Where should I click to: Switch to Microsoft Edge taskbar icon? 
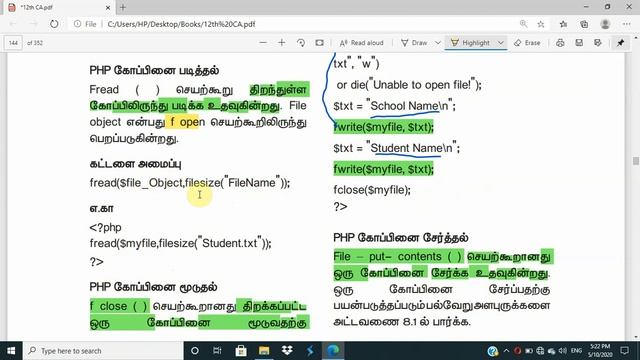(x=333, y=351)
